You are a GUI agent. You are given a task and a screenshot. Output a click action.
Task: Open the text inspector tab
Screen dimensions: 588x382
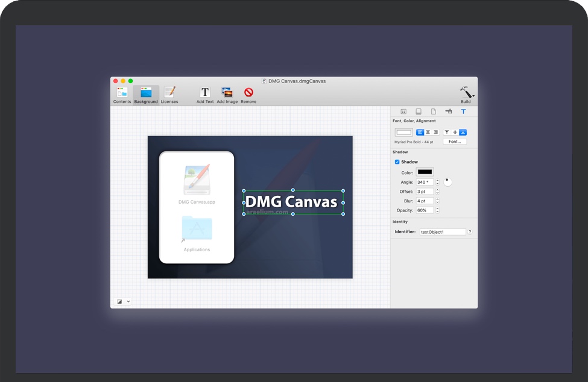tap(463, 111)
